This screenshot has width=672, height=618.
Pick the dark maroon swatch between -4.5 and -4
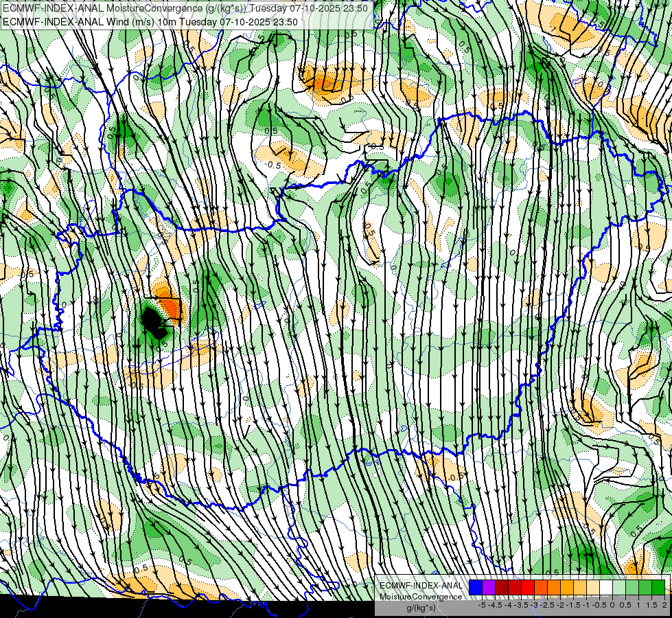(x=502, y=587)
